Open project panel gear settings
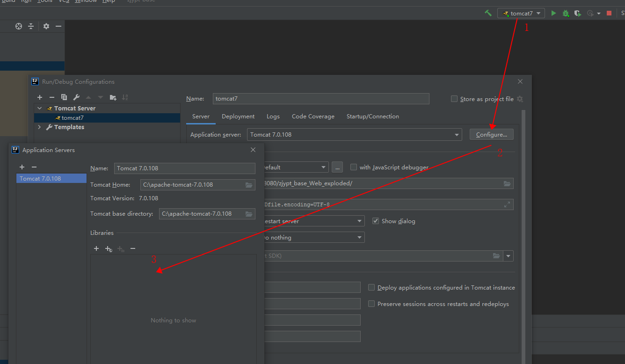This screenshot has height=364, width=625. click(x=46, y=26)
